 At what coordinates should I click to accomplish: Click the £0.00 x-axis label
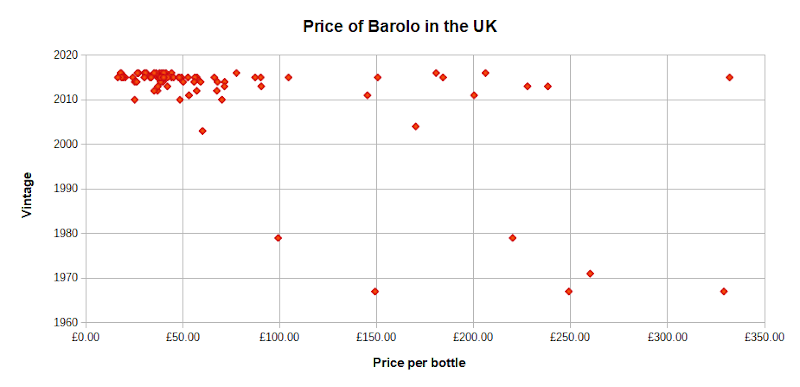click(x=86, y=337)
